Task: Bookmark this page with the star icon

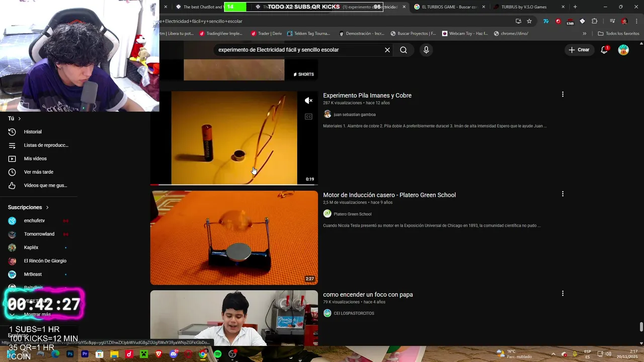Action: (529, 21)
